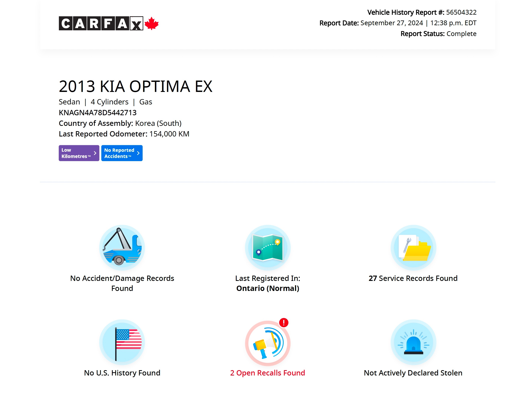This screenshot has height=395, width=532.
Task: Click the service records folder icon
Action: [x=413, y=248]
